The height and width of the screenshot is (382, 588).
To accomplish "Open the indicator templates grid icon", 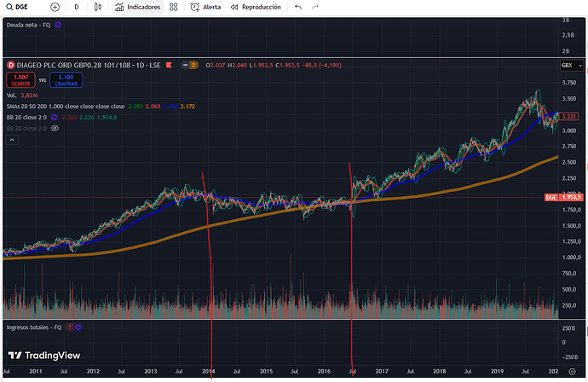I will tap(174, 7).
